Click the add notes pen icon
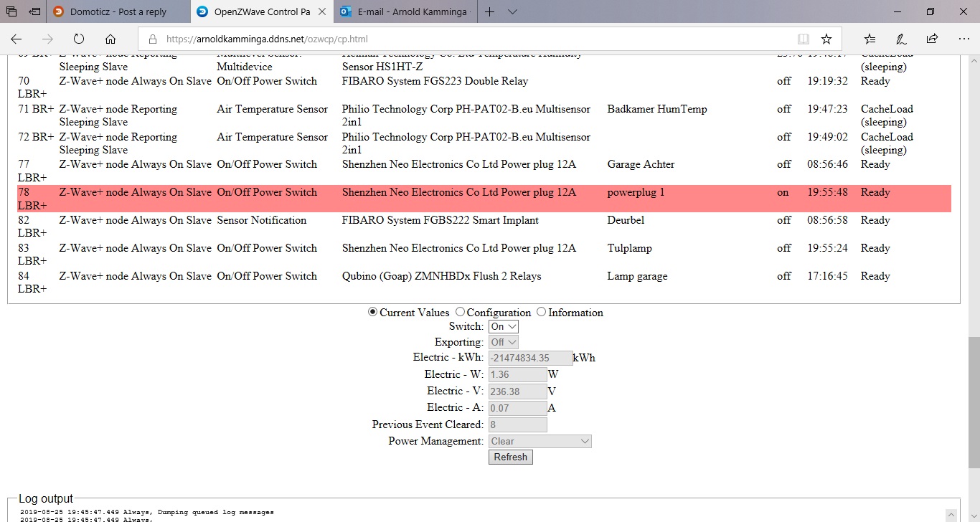 pyautogui.click(x=901, y=39)
